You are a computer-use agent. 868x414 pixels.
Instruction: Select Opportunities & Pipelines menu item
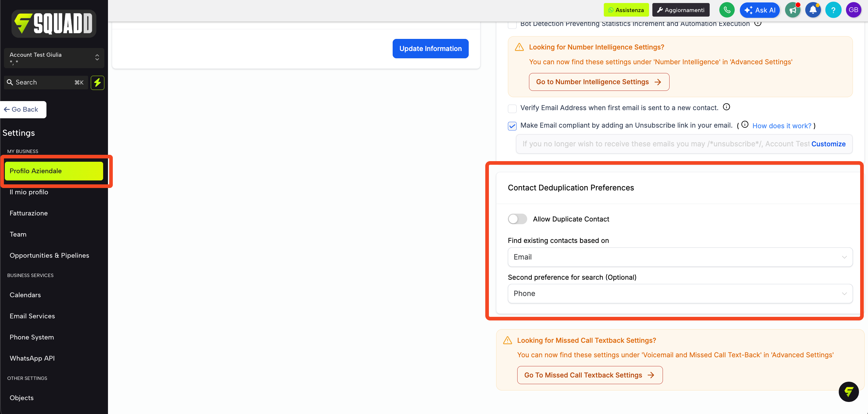point(49,255)
